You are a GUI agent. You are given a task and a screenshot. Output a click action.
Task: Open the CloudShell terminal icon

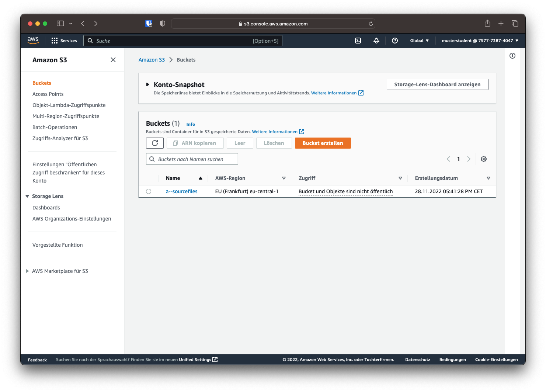point(358,41)
